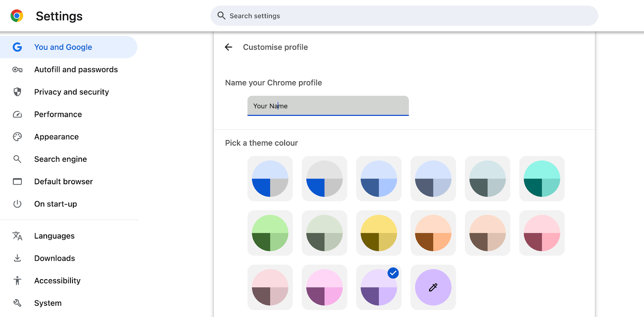Click the translate icon for Languages
The height and width of the screenshot is (317, 644).
tap(17, 236)
